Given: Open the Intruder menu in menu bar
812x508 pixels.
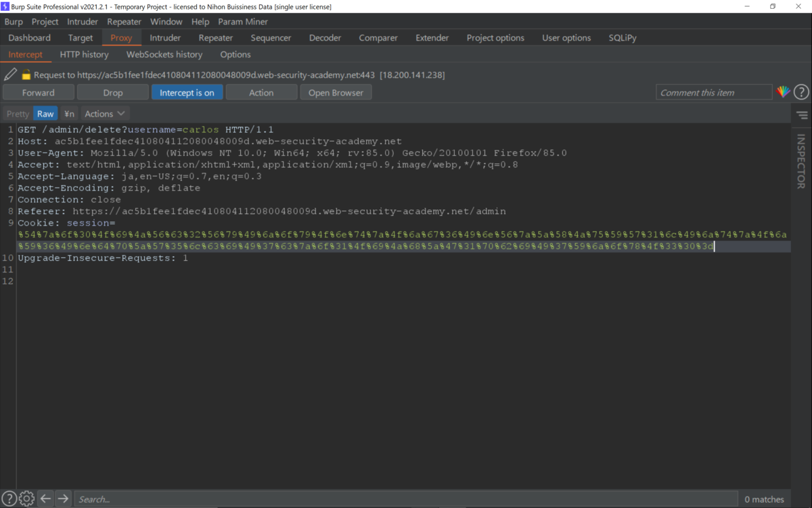Looking at the screenshot, I should tap(83, 22).
